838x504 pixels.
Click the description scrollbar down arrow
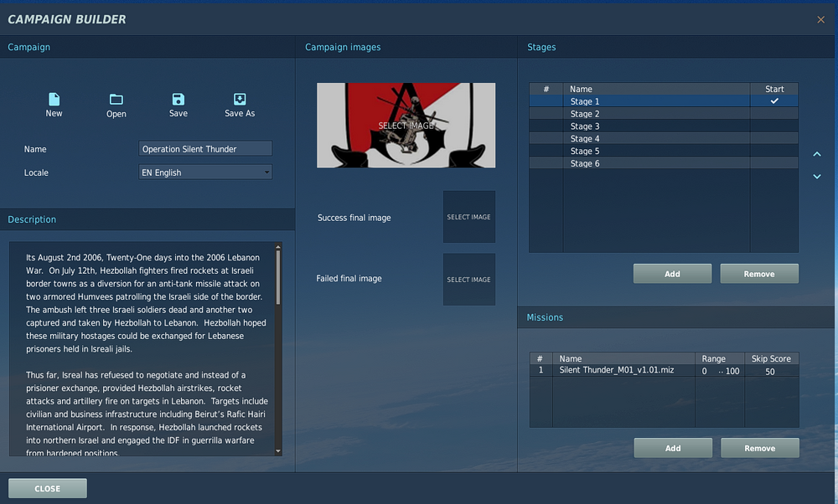(278, 451)
